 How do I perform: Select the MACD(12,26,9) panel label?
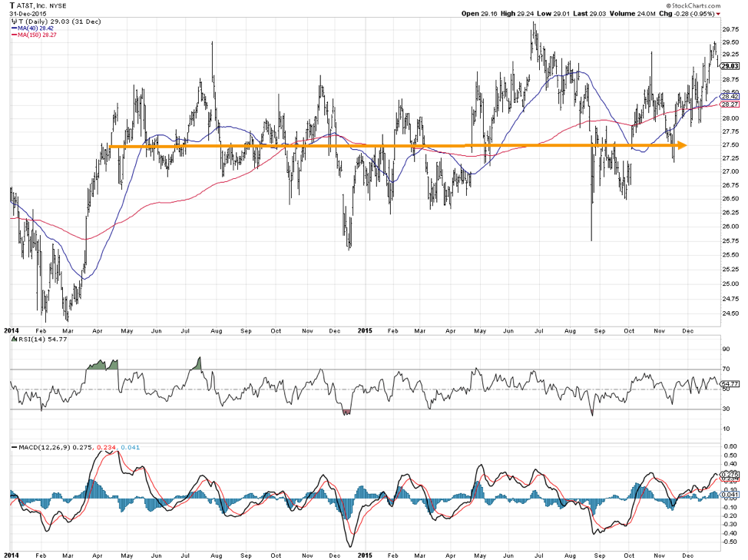[x=45, y=447]
